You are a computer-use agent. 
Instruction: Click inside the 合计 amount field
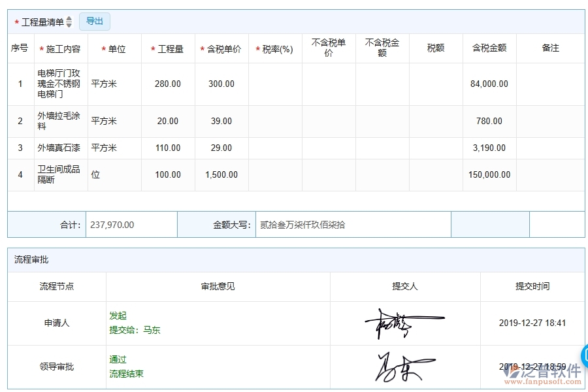tap(131, 224)
